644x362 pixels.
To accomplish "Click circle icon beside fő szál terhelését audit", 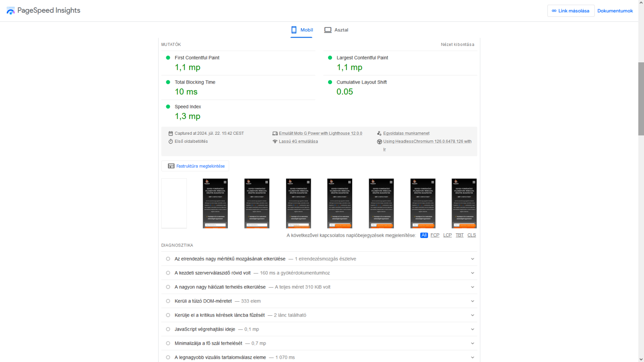I will [x=168, y=343].
